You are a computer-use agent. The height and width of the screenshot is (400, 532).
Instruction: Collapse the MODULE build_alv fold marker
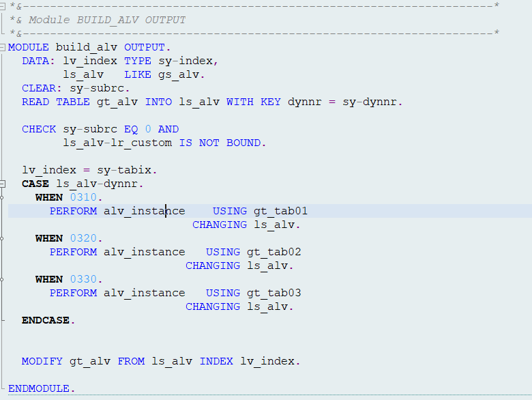(x=2, y=47)
